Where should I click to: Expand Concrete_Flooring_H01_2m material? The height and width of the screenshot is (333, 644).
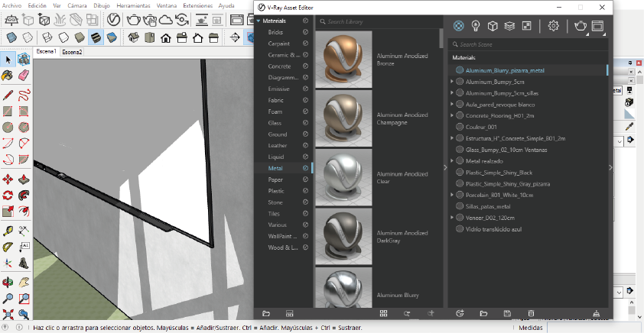coord(452,115)
